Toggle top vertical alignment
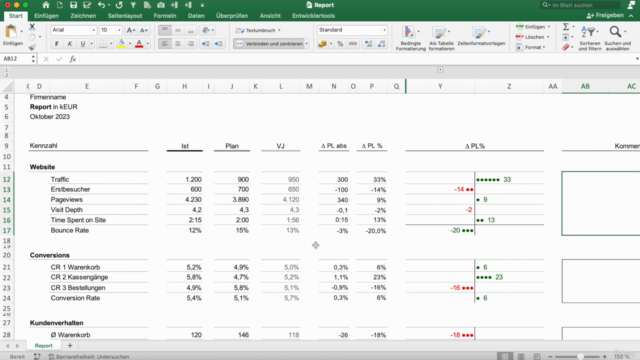 click(165, 30)
